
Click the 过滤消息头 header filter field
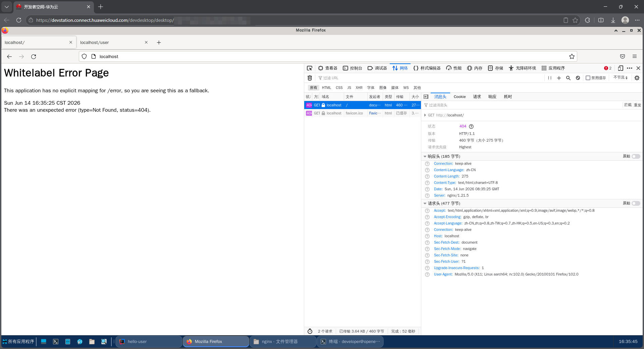coord(522,105)
